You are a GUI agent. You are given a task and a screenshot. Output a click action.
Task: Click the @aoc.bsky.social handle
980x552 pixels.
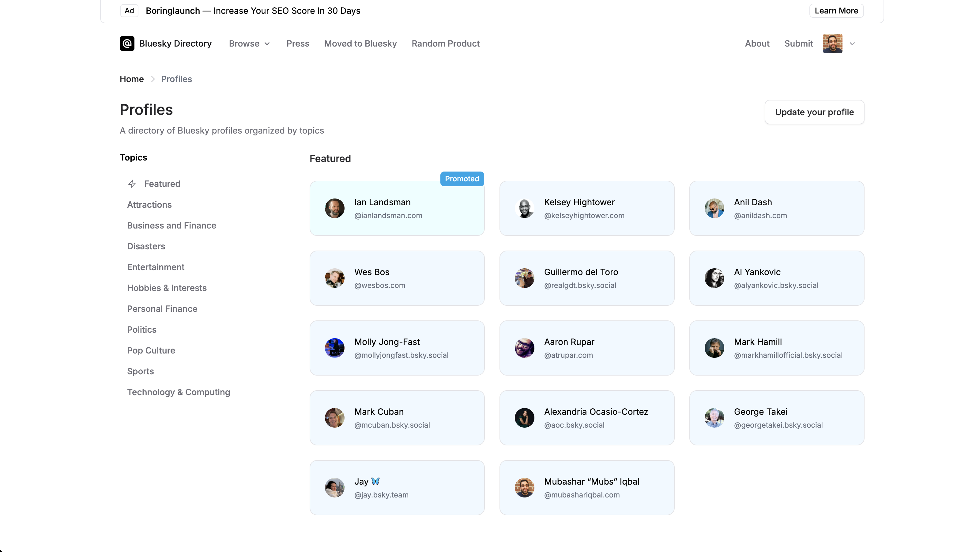(574, 425)
